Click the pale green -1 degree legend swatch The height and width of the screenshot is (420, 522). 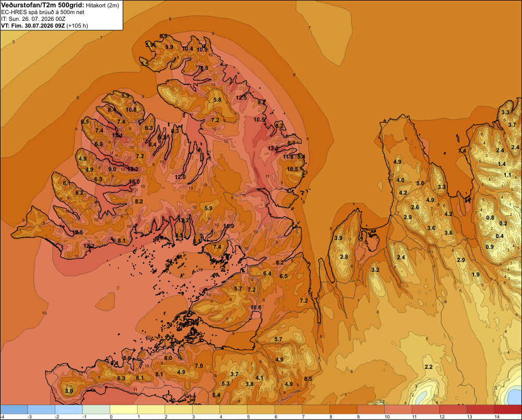[96, 409]
